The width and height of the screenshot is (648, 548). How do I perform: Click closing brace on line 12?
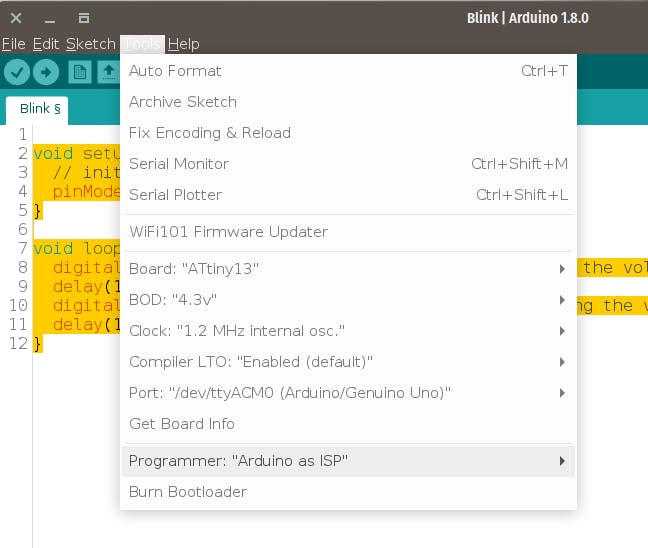38,344
